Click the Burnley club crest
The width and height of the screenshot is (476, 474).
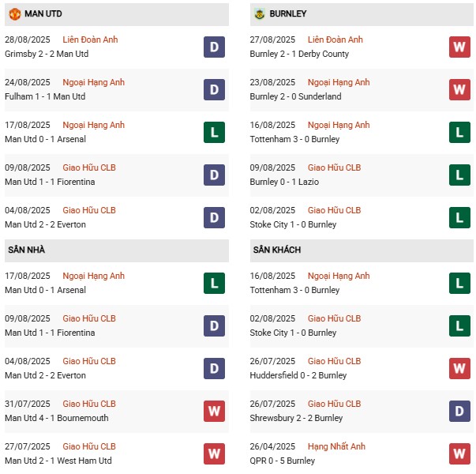260,14
